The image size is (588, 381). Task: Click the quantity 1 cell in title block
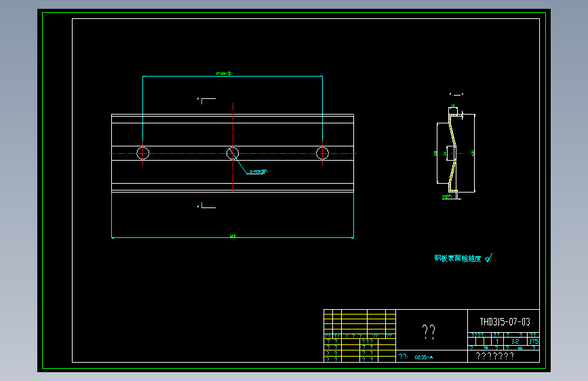click(x=497, y=341)
